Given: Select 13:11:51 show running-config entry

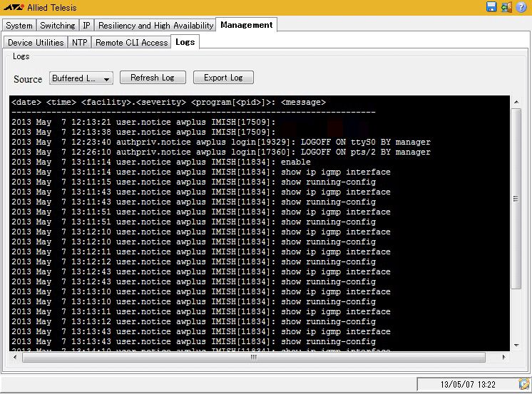Looking at the screenshot, I should [194, 222].
